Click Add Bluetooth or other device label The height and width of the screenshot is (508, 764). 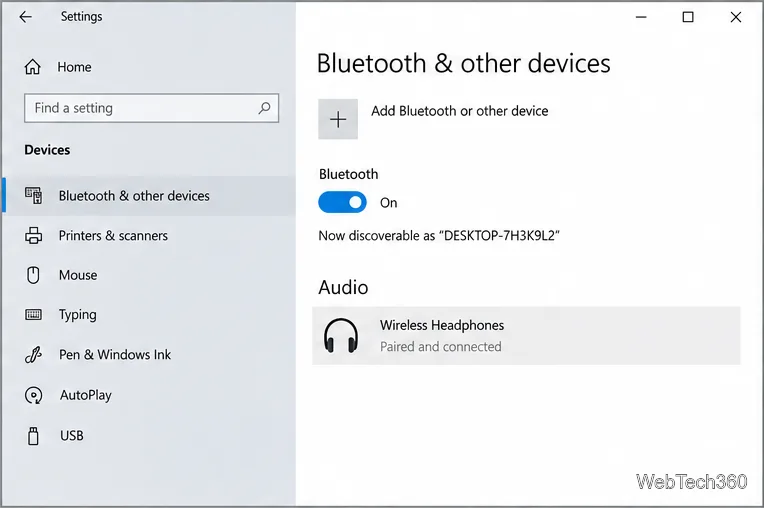click(x=459, y=111)
